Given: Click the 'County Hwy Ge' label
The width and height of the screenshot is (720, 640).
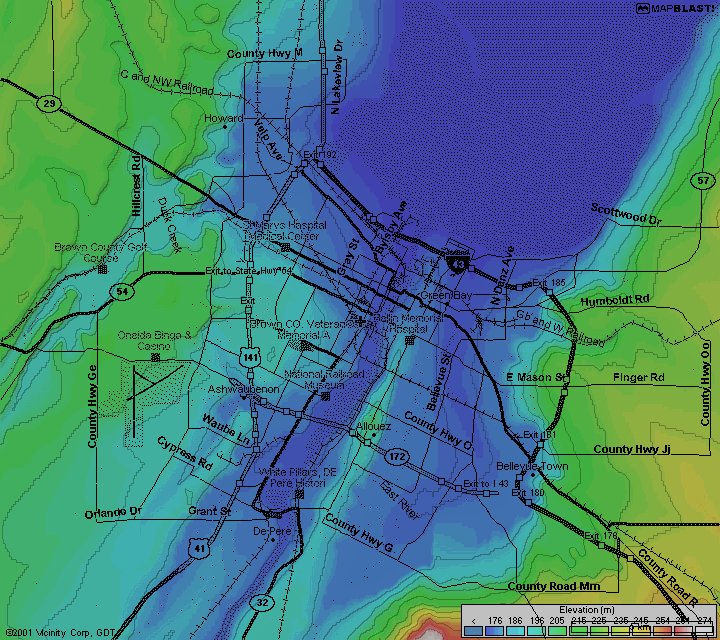Looking at the screenshot, I should click(x=92, y=406).
